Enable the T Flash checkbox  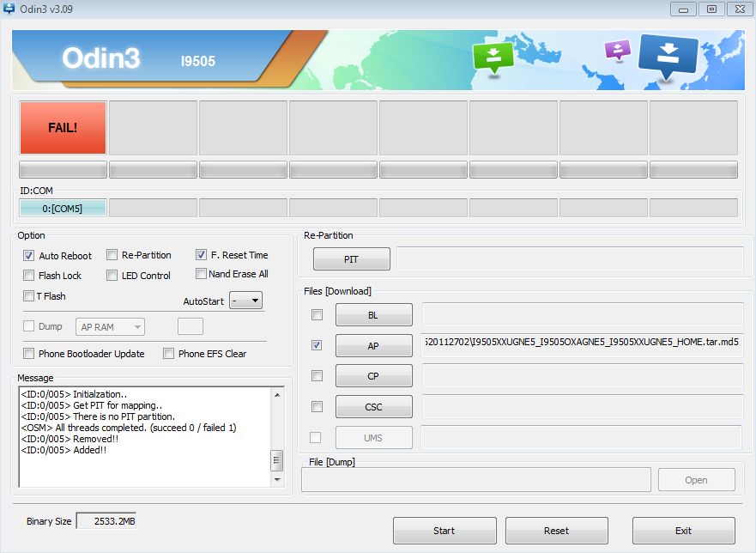coord(28,295)
